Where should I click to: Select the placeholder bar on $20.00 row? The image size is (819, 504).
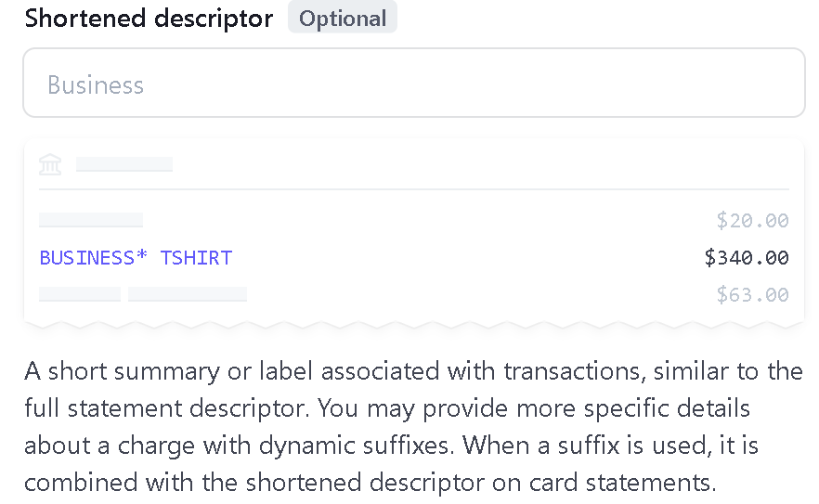[91, 220]
